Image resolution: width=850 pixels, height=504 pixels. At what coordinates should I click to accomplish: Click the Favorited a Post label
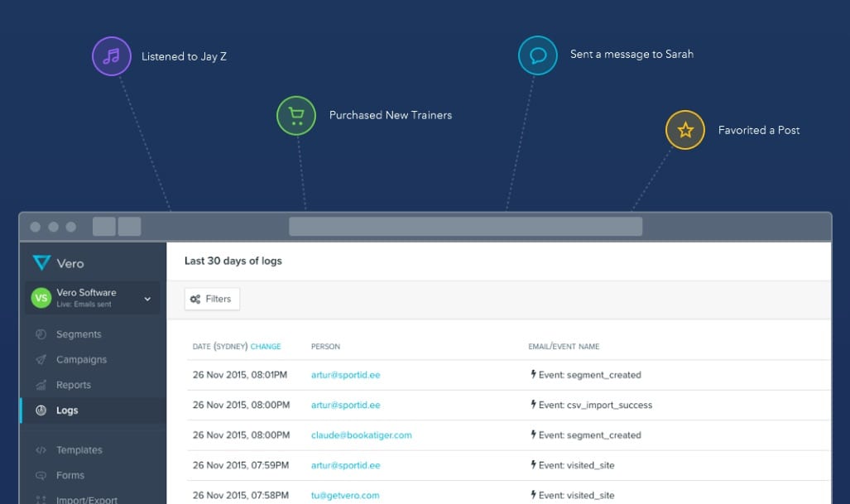(x=759, y=130)
